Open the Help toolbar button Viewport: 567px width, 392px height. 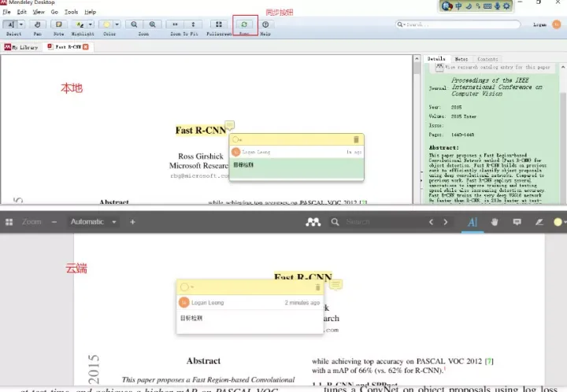coord(265,24)
